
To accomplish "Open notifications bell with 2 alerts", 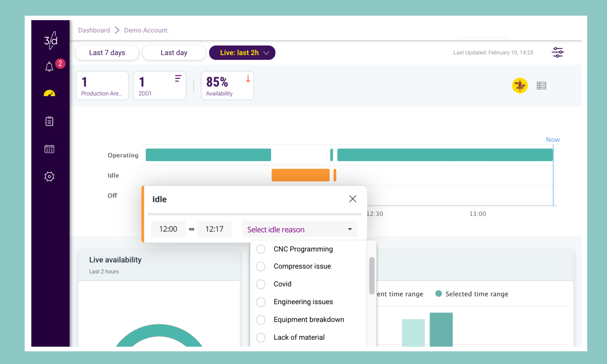I will click(x=49, y=66).
